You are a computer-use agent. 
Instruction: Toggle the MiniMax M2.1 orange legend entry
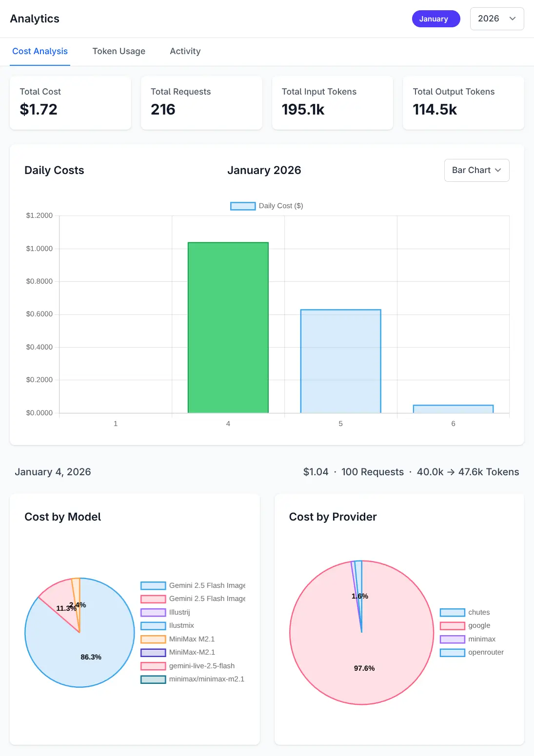pyautogui.click(x=191, y=639)
